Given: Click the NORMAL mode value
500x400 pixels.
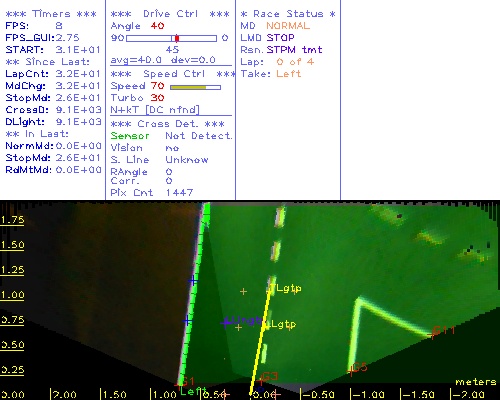Looking at the screenshot, I should 288,26.
